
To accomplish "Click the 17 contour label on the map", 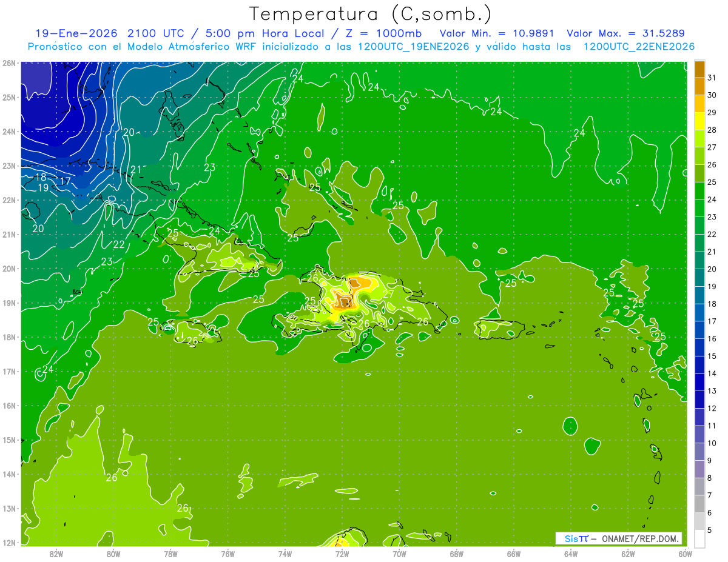I will (65, 181).
